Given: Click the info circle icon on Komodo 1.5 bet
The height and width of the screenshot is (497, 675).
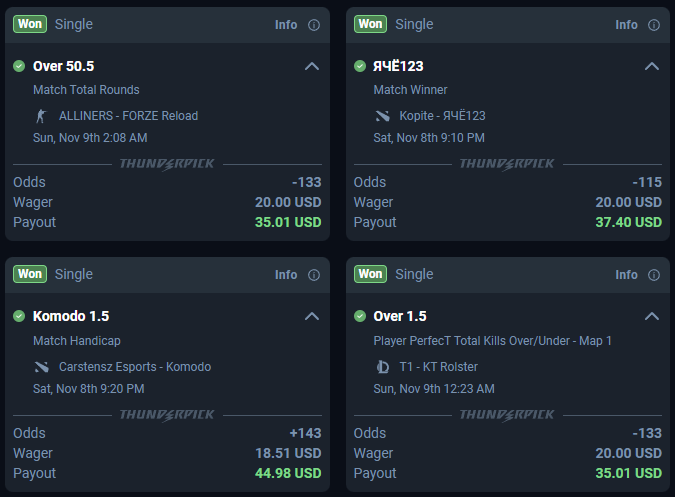Looking at the screenshot, I should tap(314, 275).
